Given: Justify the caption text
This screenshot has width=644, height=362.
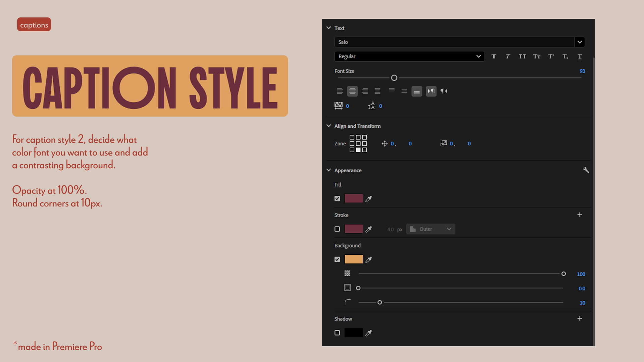Looking at the screenshot, I should point(377,91).
